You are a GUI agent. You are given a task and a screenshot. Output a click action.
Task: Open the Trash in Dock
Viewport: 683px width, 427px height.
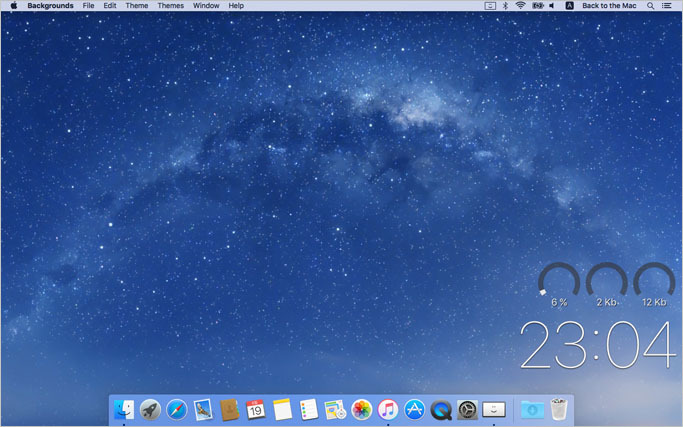click(559, 409)
